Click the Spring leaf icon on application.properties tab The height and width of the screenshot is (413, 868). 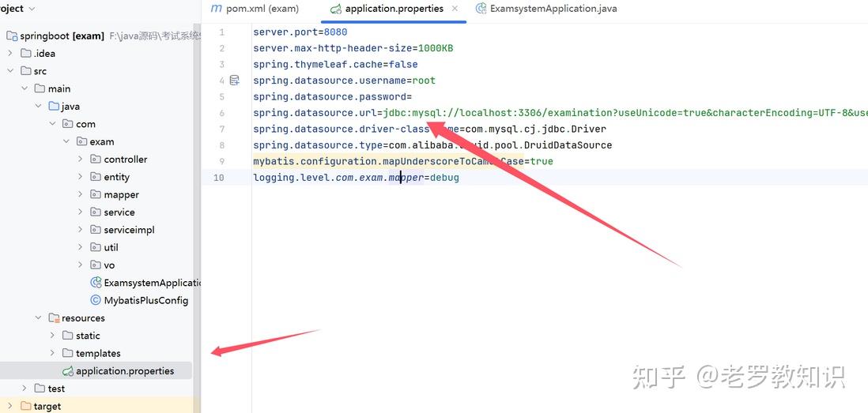tap(335, 9)
